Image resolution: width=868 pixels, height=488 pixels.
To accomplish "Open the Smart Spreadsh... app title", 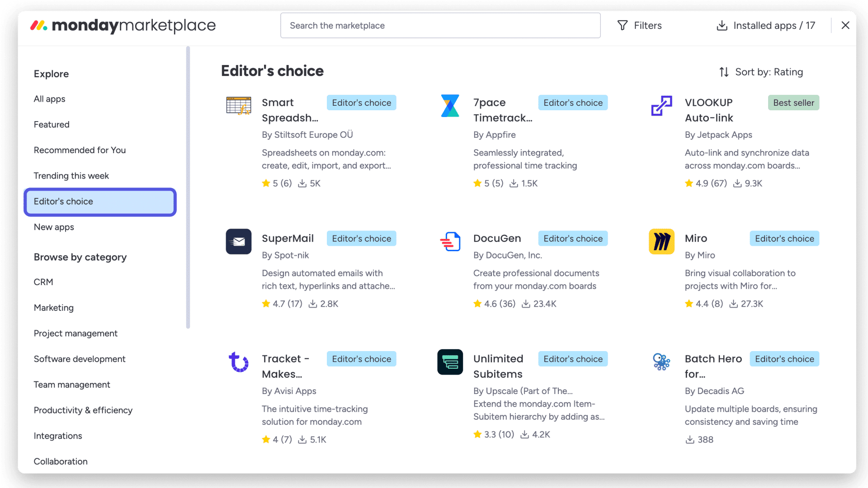I will pos(290,110).
